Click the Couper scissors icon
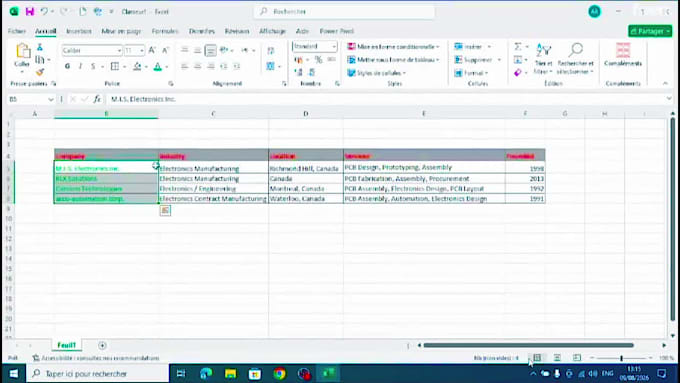The image size is (680, 383). click(x=40, y=47)
